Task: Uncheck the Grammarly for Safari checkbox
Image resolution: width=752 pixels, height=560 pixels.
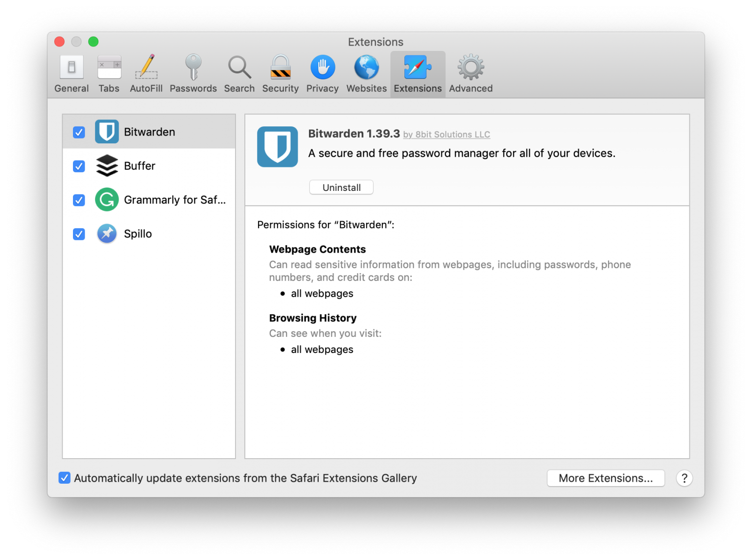Action: [79, 200]
